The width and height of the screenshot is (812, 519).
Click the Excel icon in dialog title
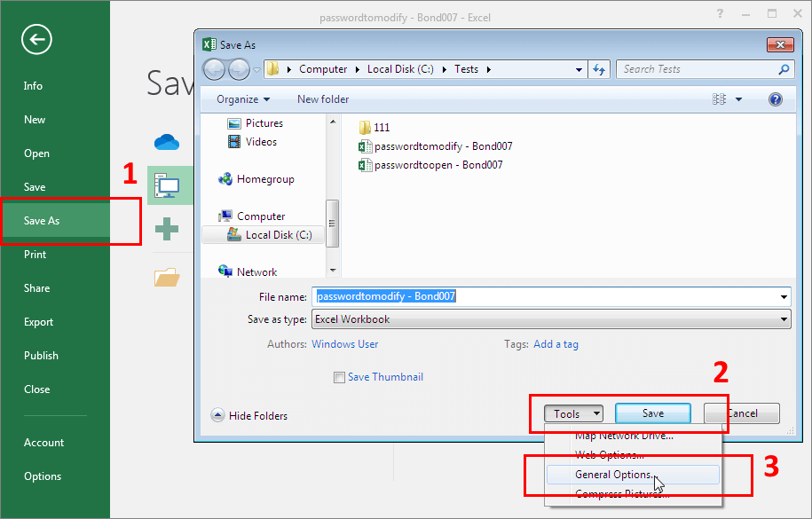click(209, 44)
